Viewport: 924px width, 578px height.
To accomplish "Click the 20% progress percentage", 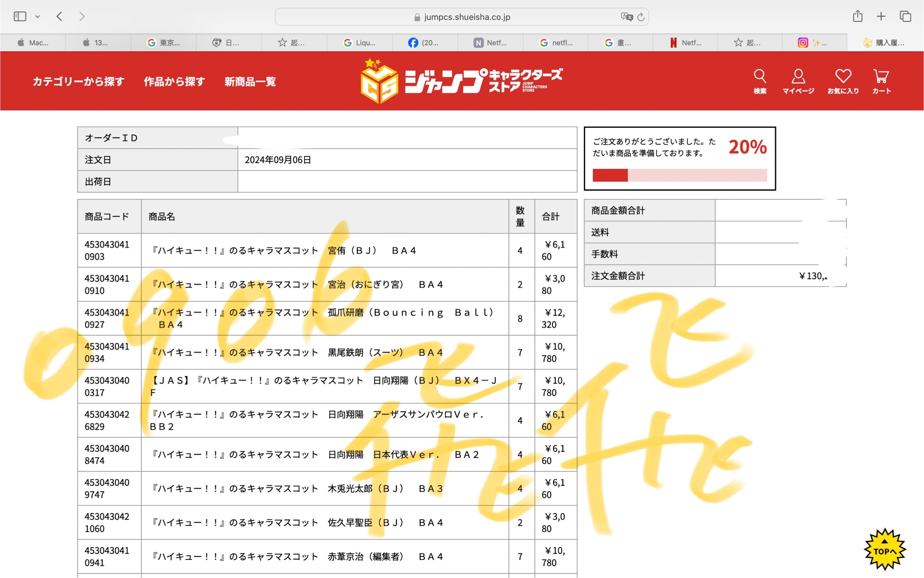I will click(747, 147).
